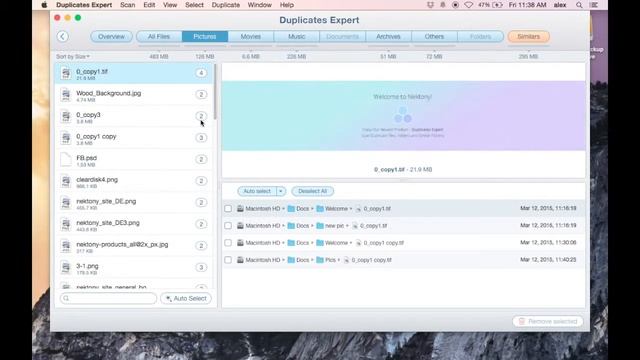This screenshot has width=640, height=360.
Task: Click the search input field
Action: (108, 298)
